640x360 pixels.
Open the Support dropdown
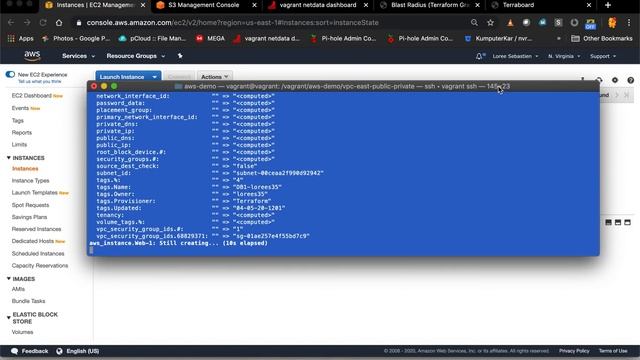(x=602, y=56)
